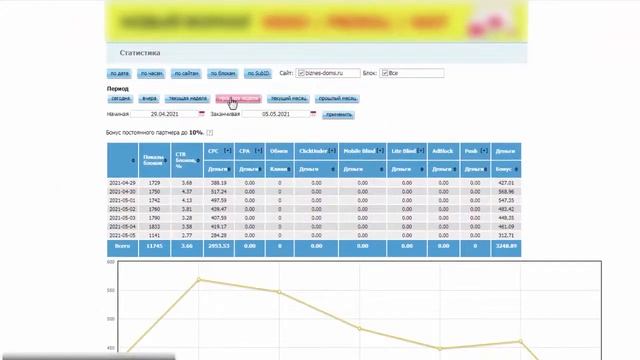The height and width of the screenshot is (360, 640).
Task: Toggle the site checkbox in Сайт field
Action: [301, 73]
